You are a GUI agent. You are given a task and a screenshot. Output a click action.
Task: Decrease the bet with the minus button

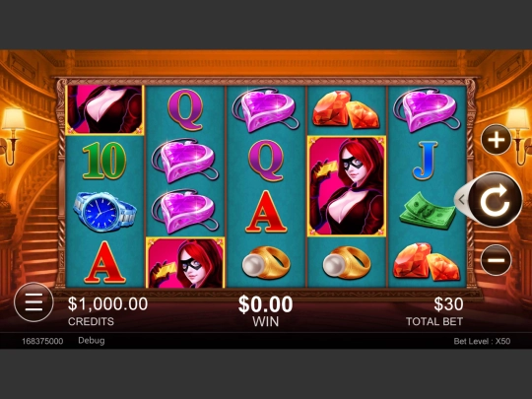coord(496,260)
